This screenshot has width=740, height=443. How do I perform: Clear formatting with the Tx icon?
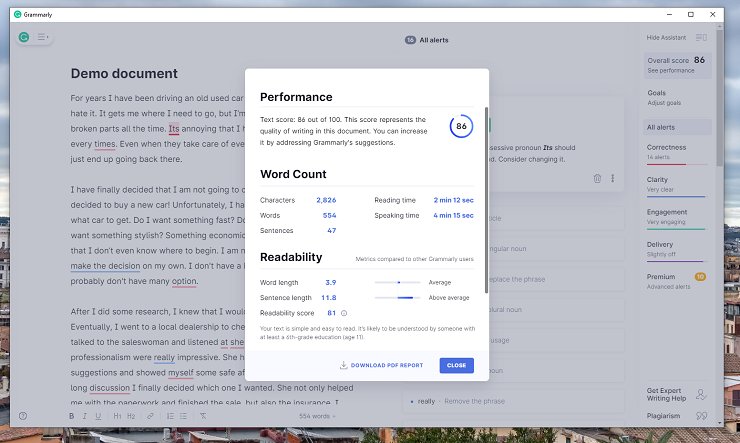coord(203,416)
